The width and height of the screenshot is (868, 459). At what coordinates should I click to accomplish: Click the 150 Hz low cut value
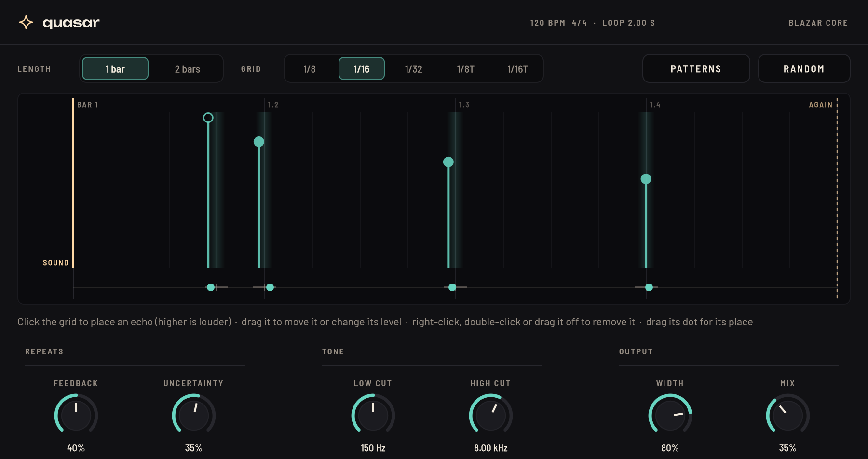(373, 448)
